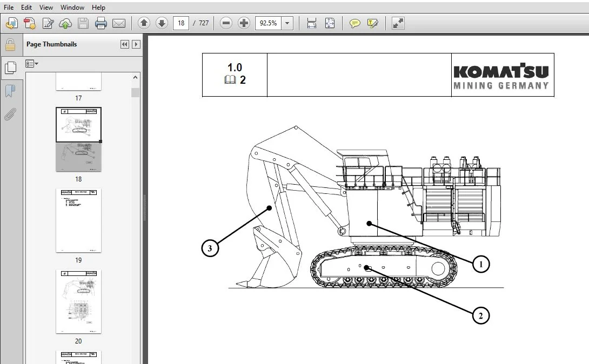Click the thumbnails scrollbar up arrow
Screen dimensions: 589x364
135,77
